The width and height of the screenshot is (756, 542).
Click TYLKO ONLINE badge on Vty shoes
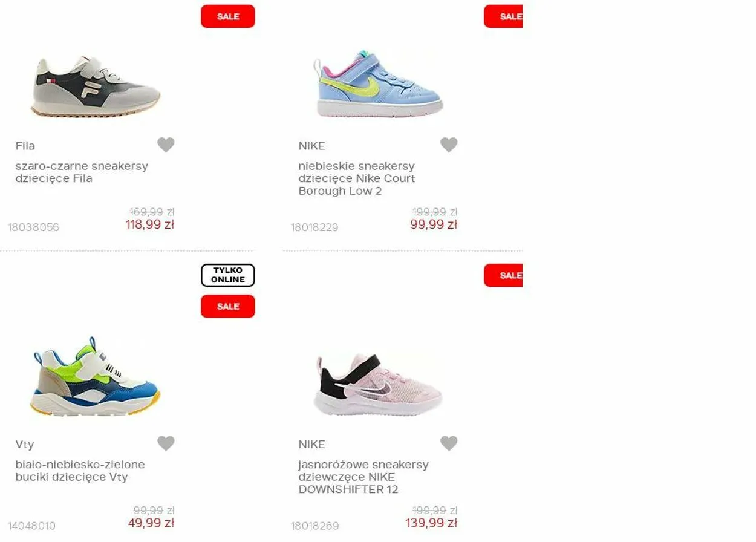pos(228,275)
